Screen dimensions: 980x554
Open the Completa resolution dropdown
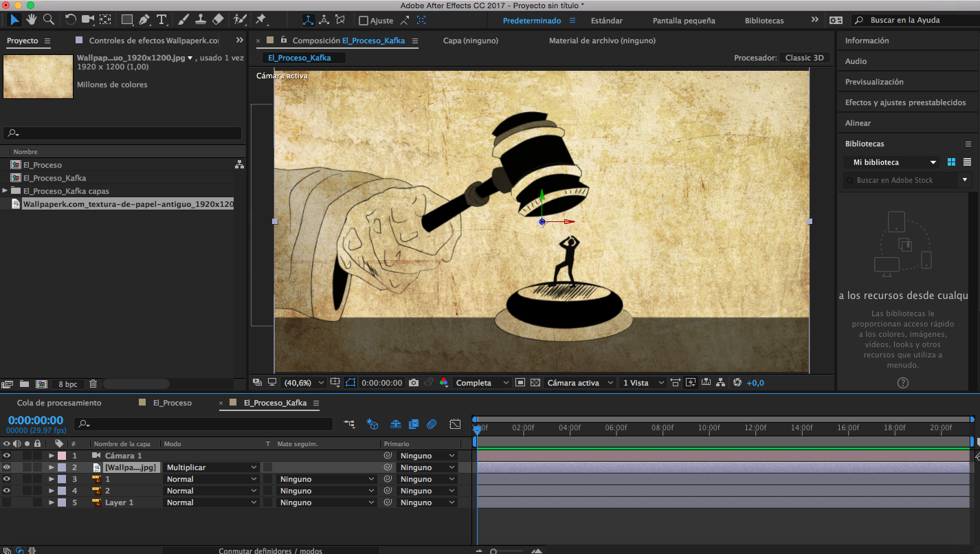point(482,383)
